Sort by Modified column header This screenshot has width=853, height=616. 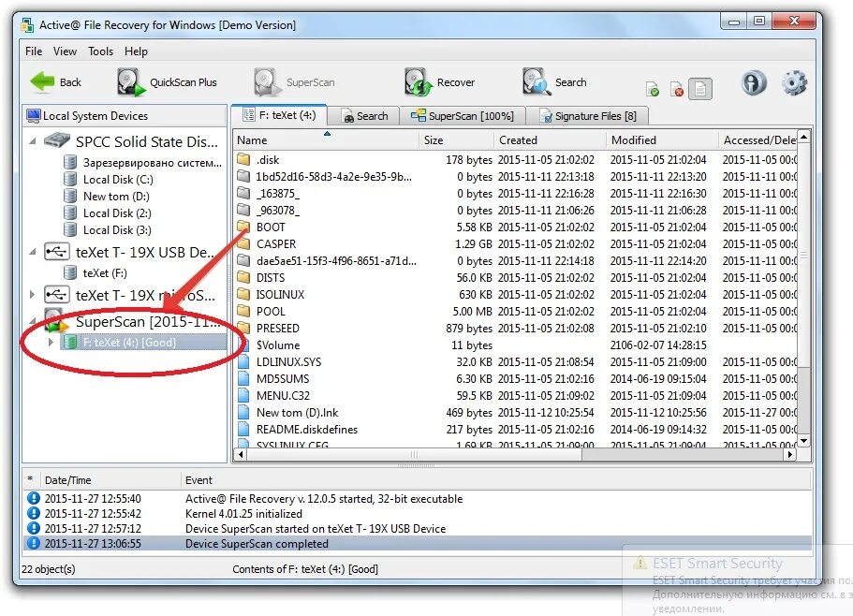[x=663, y=140]
